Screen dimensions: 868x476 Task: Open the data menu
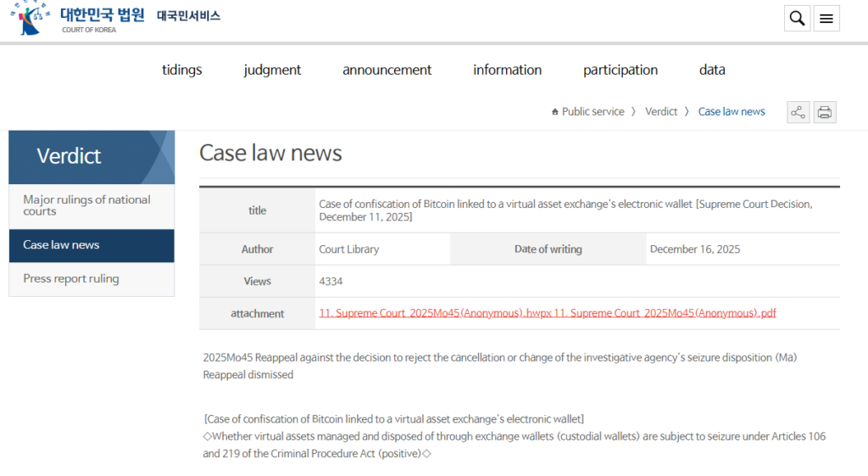click(712, 70)
